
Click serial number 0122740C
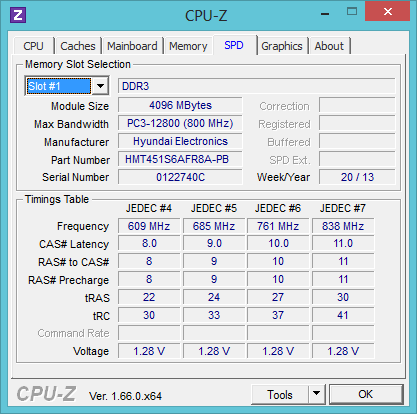tap(180, 177)
